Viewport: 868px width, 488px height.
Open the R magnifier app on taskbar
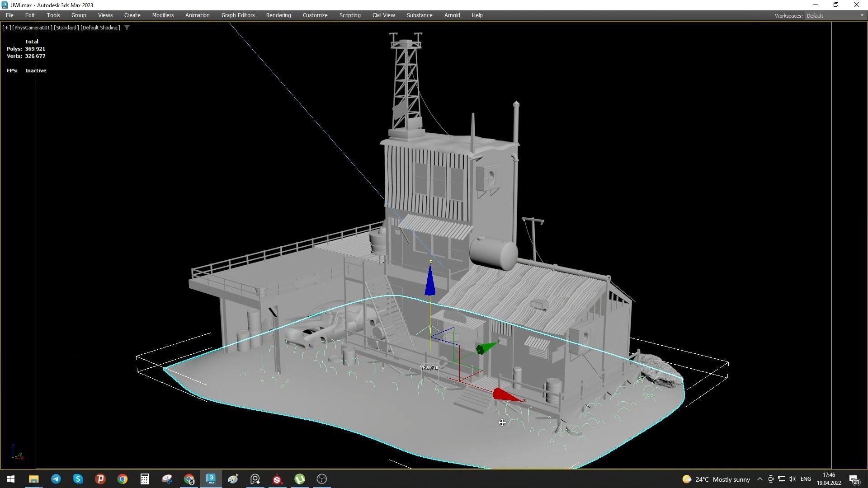pos(255,479)
